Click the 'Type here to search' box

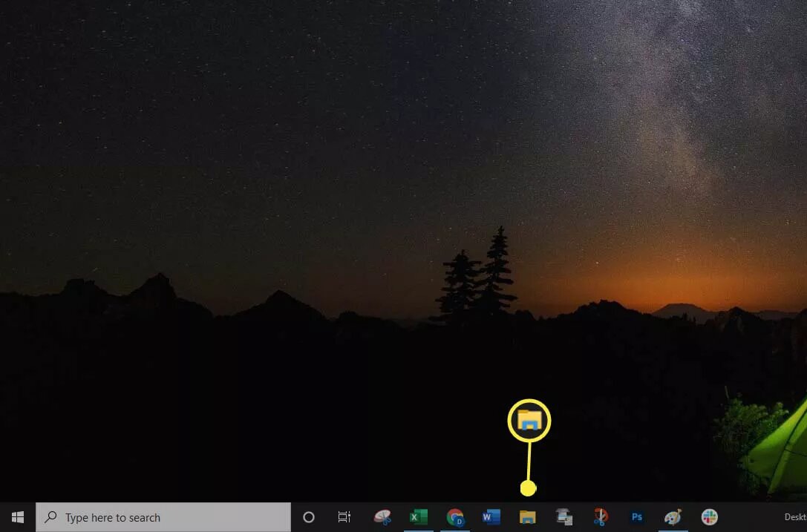[x=163, y=517]
